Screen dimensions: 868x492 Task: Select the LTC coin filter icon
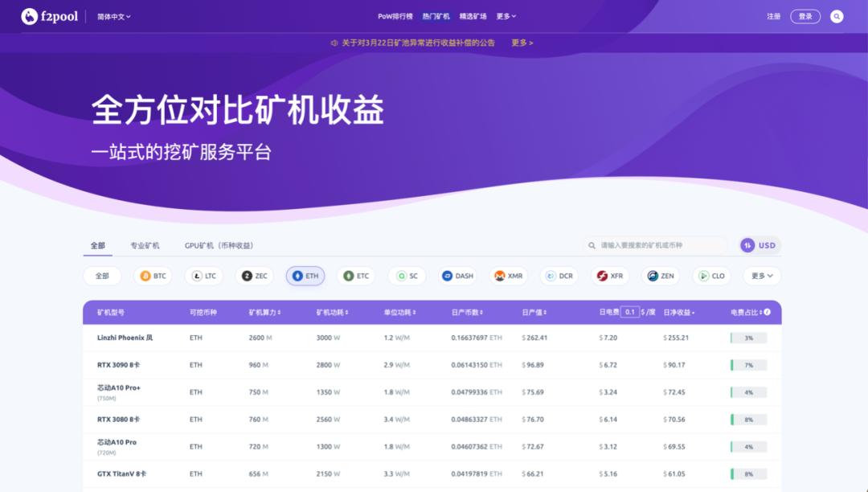tap(195, 275)
